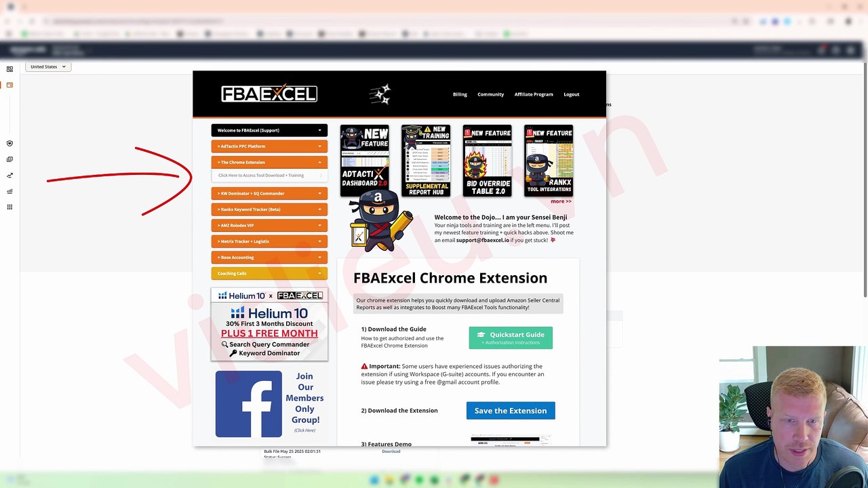Open the Rankx Tool Integrations feature card

coord(549,161)
